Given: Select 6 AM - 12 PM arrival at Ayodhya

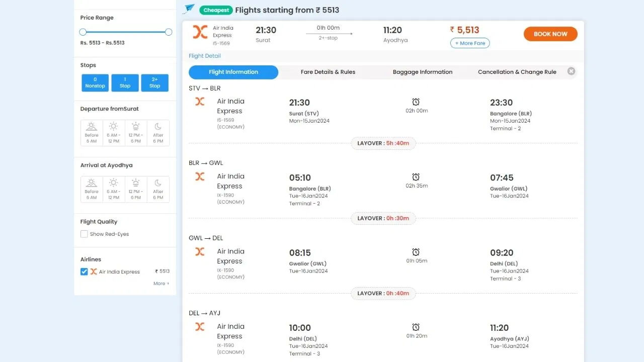Looking at the screenshot, I should tap(114, 189).
